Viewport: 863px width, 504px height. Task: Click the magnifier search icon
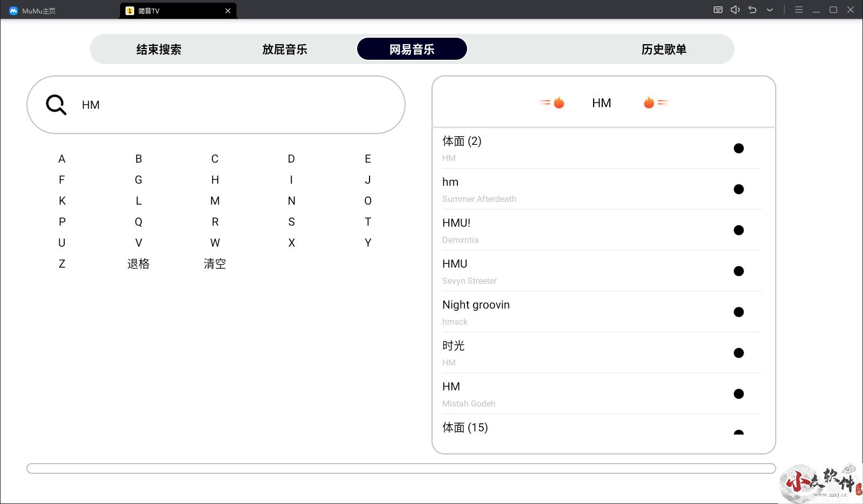pyautogui.click(x=56, y=104)
